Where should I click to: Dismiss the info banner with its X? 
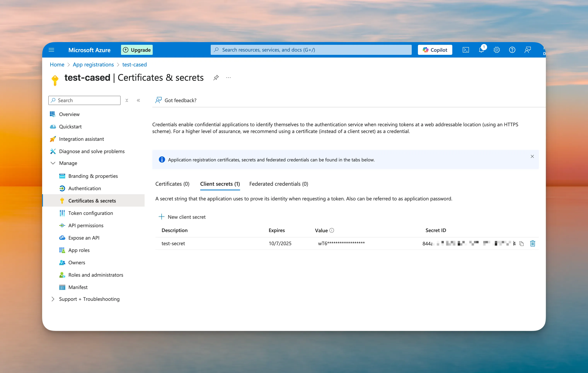[532, 156]
